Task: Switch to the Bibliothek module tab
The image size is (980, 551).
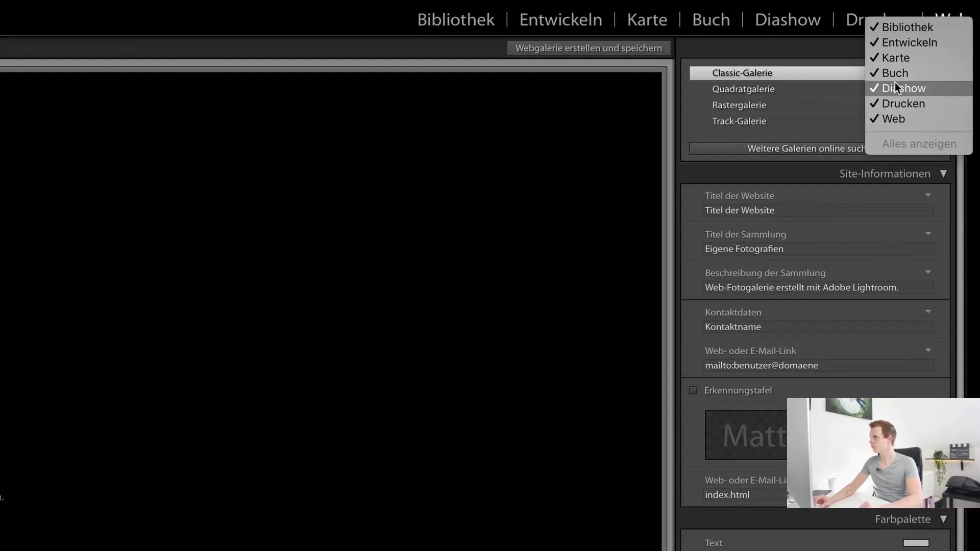Action: pos(455,19)
